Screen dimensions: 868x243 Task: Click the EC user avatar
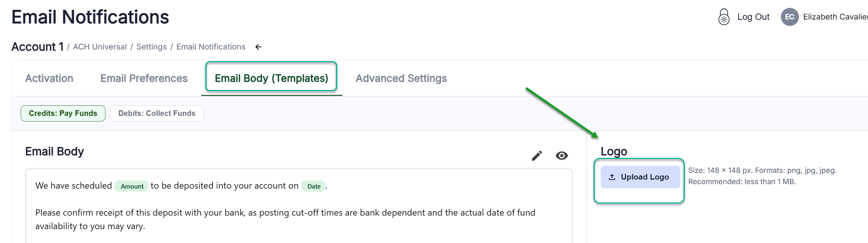tap(790, 17)
